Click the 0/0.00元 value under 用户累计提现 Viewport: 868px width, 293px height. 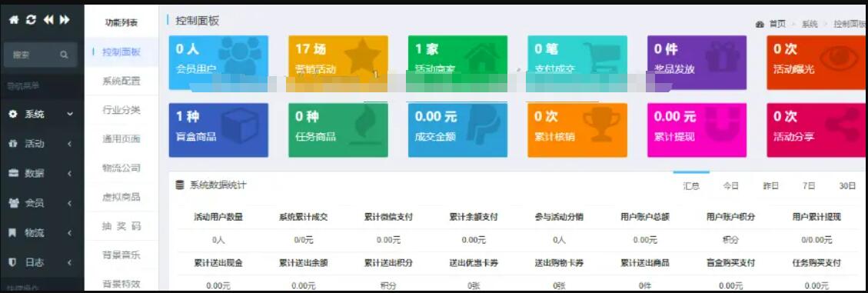(816, 241)
